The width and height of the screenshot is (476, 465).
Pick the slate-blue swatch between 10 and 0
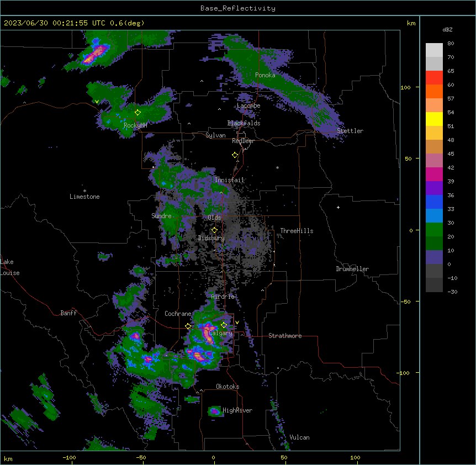pyautogui.click(x=434, y=257)
